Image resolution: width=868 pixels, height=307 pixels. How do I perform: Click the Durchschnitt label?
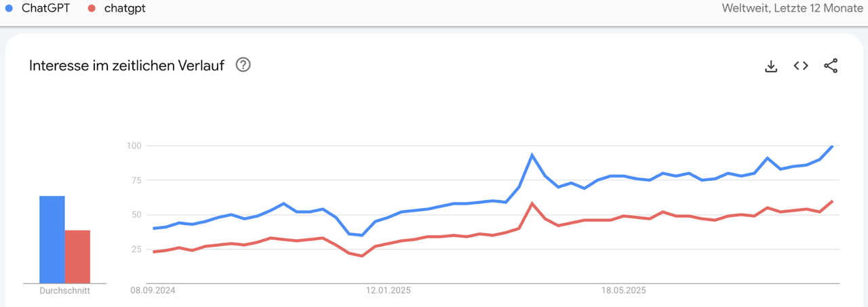tap(64, 291)
